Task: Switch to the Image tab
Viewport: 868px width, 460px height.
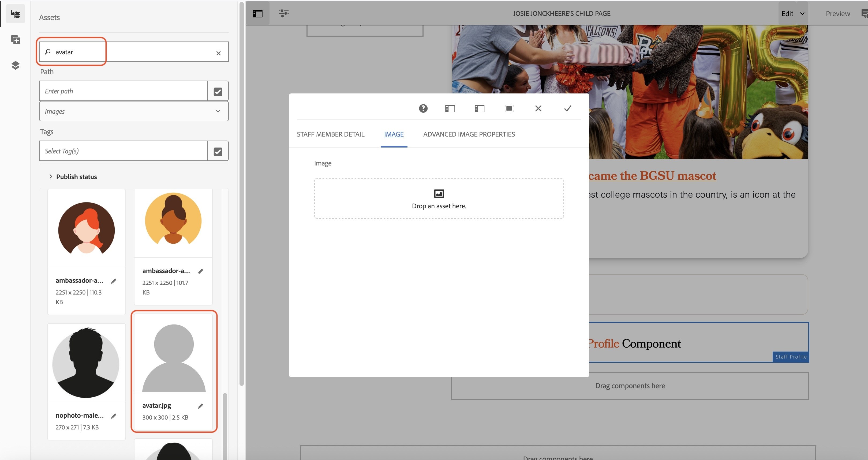Action: point(394,134)
